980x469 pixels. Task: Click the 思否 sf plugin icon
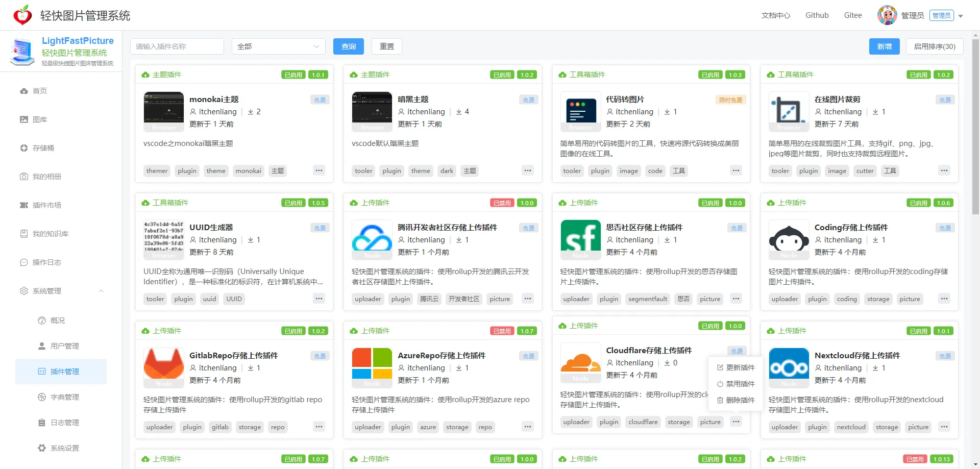[581, 240]
